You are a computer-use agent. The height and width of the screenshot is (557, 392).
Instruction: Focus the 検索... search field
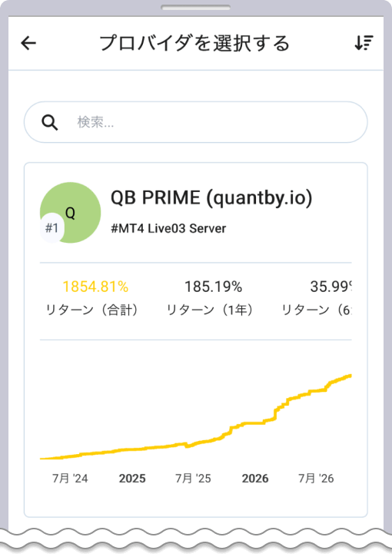[196, 122]
